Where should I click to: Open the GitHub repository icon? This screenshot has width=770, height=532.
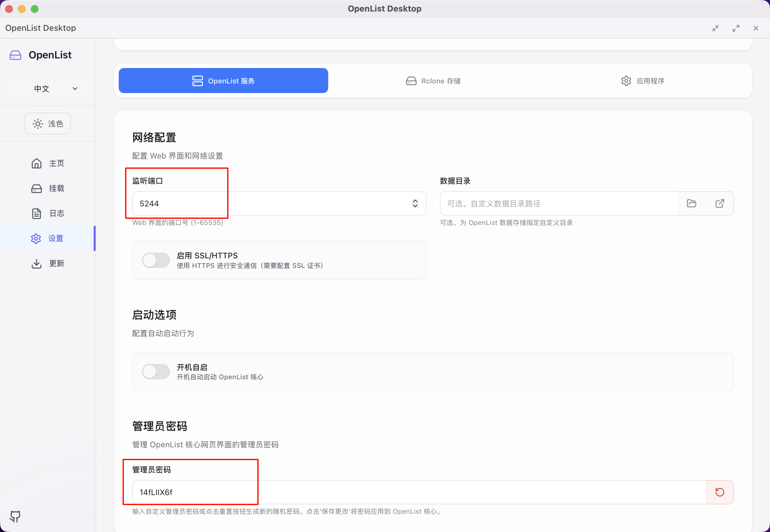coord(15,516)
